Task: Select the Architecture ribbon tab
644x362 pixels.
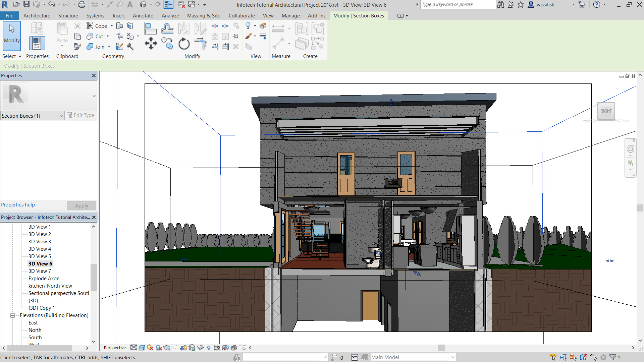Action: (37, 15)
